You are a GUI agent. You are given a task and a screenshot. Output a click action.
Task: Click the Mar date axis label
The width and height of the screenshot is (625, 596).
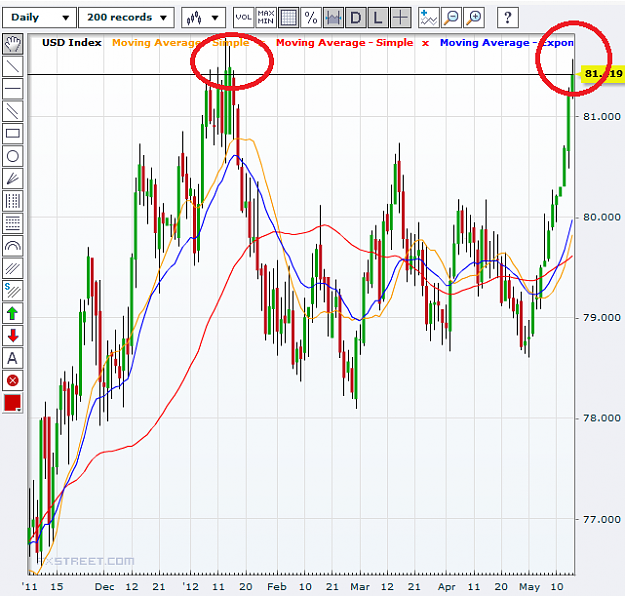(x=360, y=587)
